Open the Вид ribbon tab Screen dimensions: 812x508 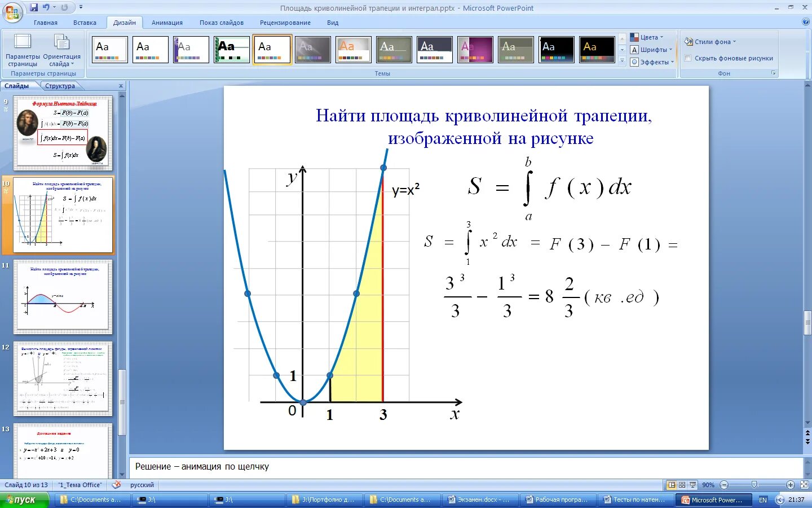(x=333, y=23)
